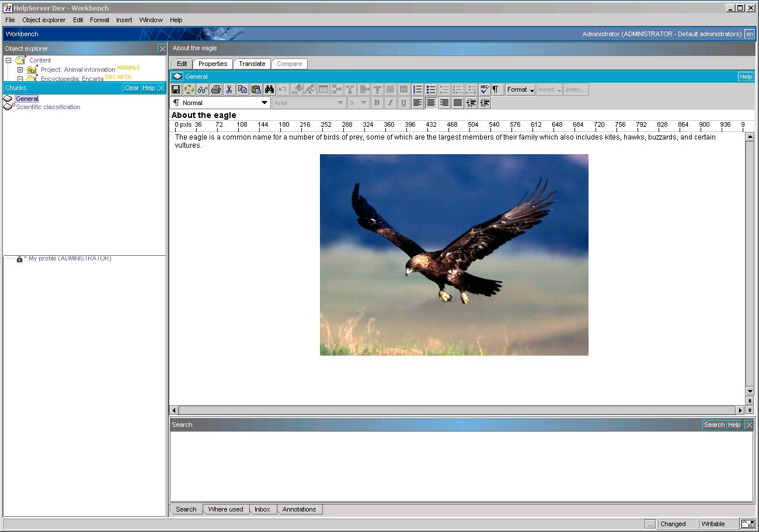
Task: Toggle the numbered list formatting
Action: (417, 89)
